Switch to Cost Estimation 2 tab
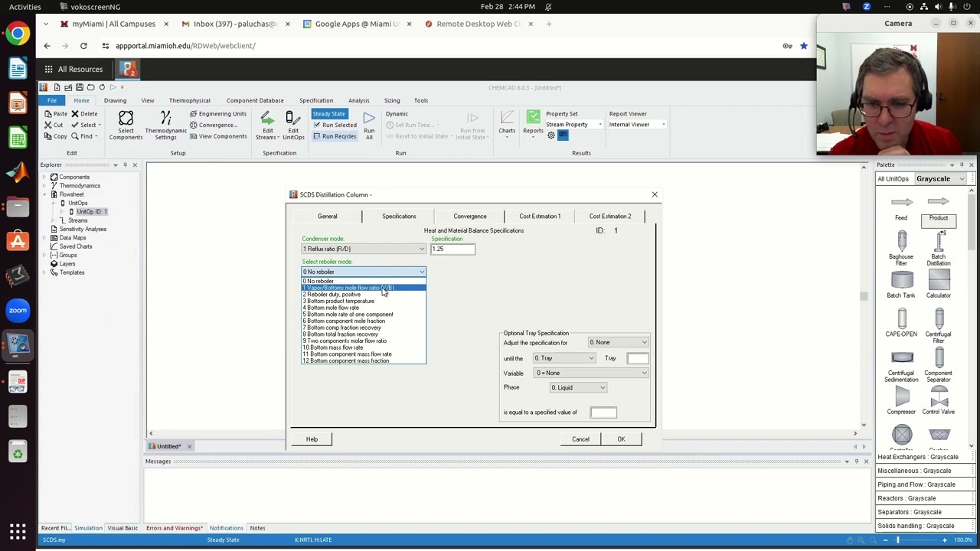 tap(610, 216)
